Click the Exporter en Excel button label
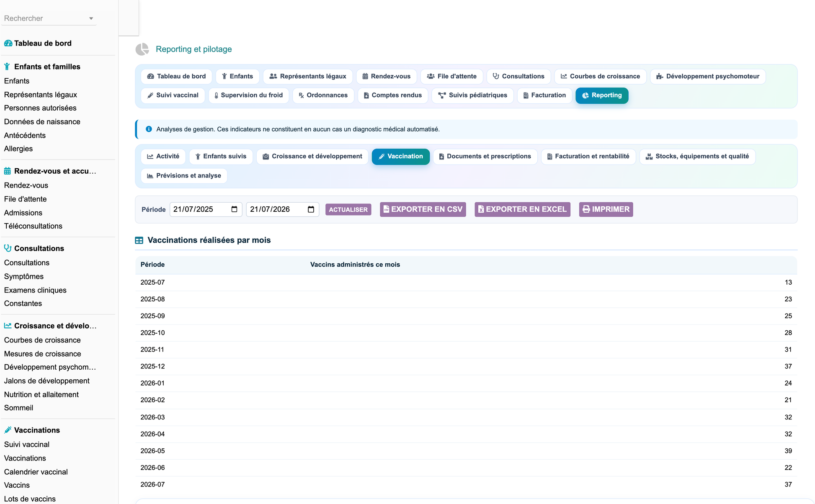Screen dimensions: 815x504 click(526, 209)
